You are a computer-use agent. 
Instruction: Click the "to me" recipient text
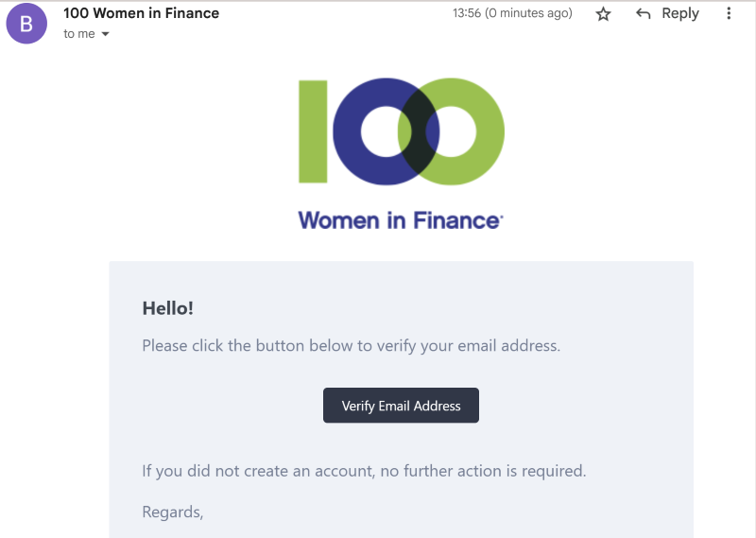click(x=78, y=34)
